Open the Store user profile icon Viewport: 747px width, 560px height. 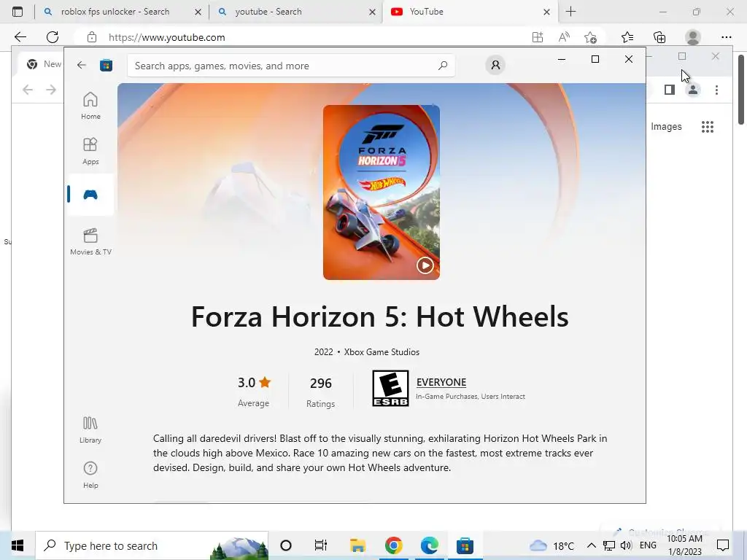(x=495, y=65)
